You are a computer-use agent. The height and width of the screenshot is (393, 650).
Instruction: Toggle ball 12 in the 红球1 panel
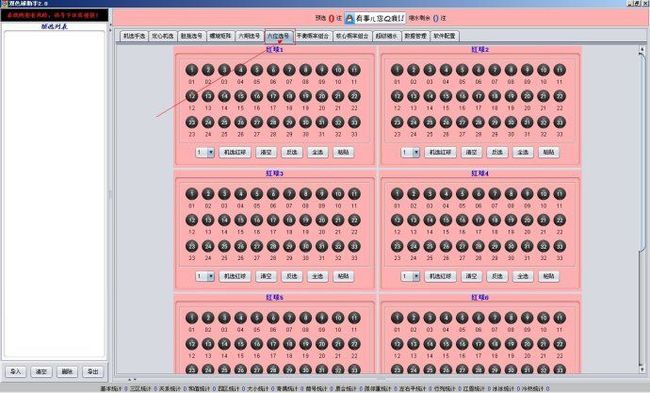(x=192, y=96)
